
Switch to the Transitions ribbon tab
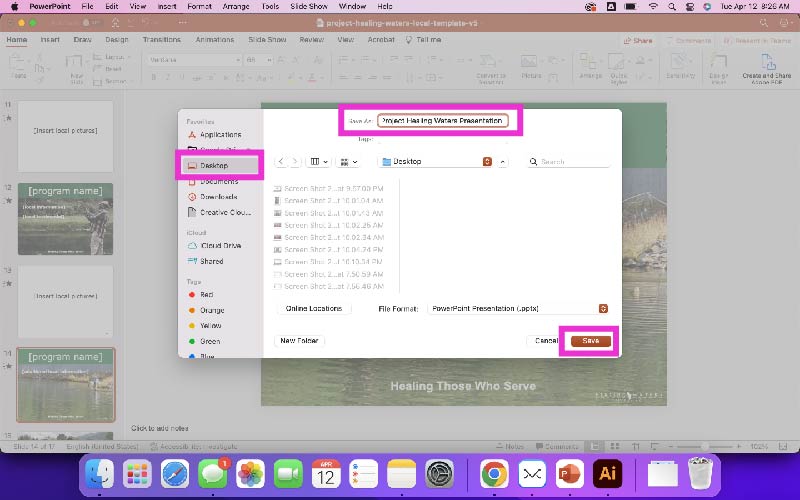tap(161, 40)
